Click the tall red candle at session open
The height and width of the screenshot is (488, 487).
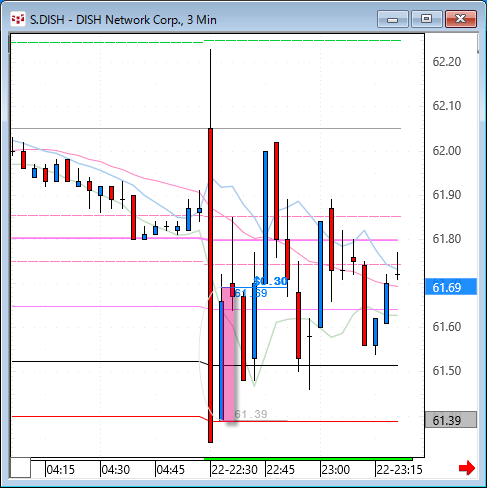pyautogui.click(x=210, y=285)
